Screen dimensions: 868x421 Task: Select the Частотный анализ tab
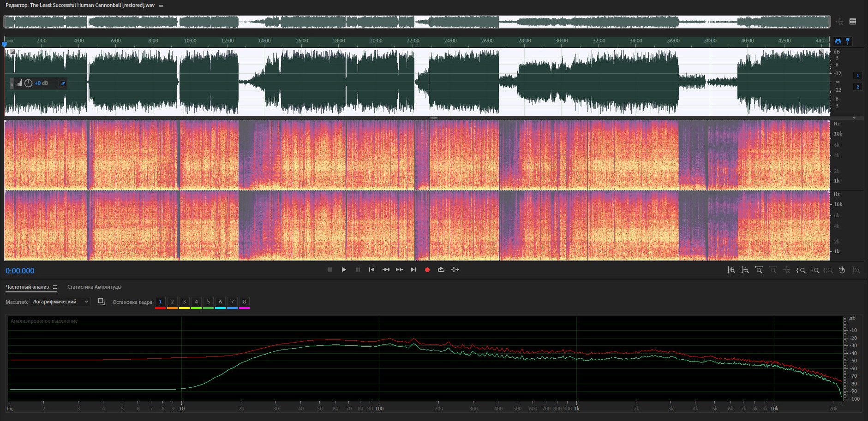[27, 287]
